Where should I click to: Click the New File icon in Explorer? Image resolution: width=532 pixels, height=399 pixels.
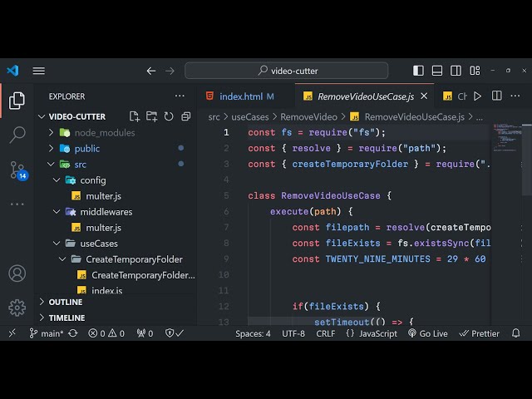coord(135,116)
